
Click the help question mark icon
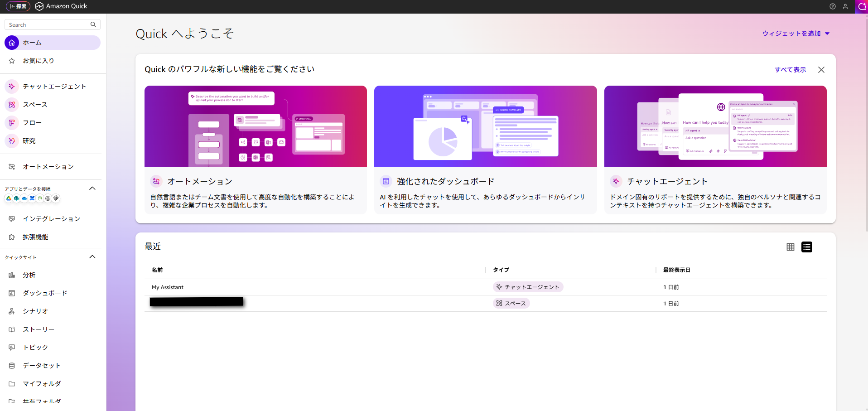[x=832, y=6]
